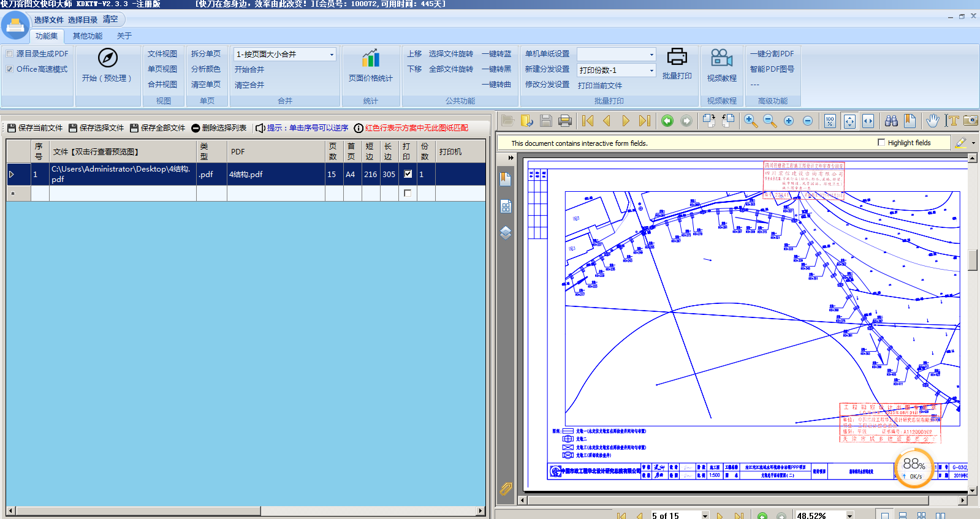
Task: Uncheck the print box for 4结构.pdf row
Action: click(408, 174)
